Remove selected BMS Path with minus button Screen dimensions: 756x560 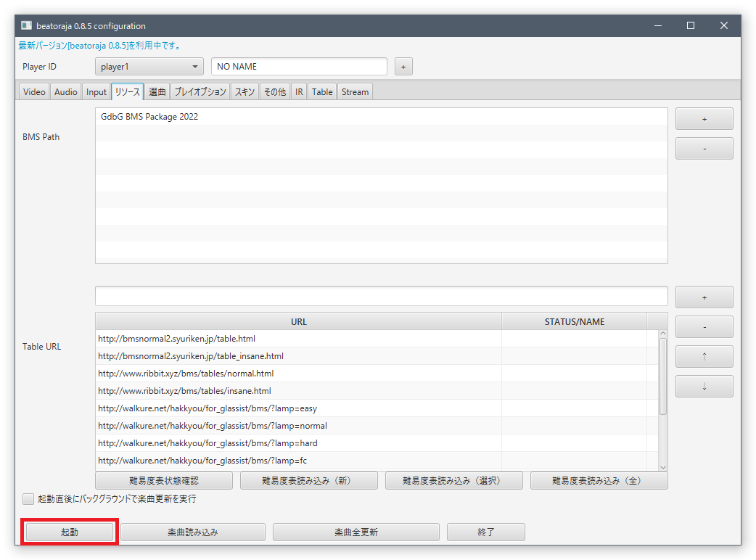click(x=704, y=149)
